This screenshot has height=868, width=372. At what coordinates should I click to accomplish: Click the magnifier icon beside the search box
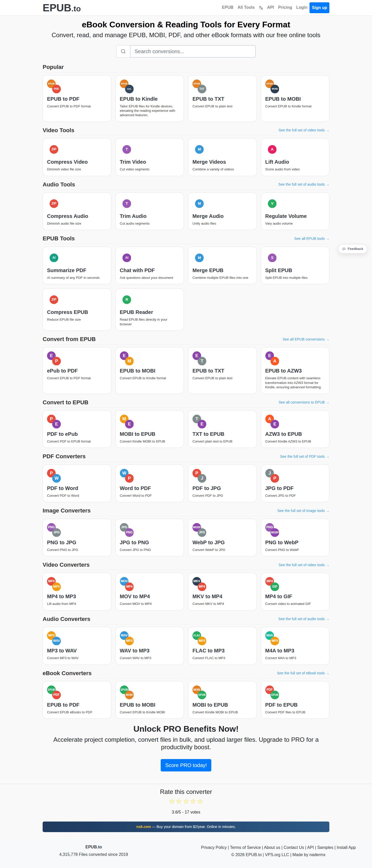pos(123,52)
